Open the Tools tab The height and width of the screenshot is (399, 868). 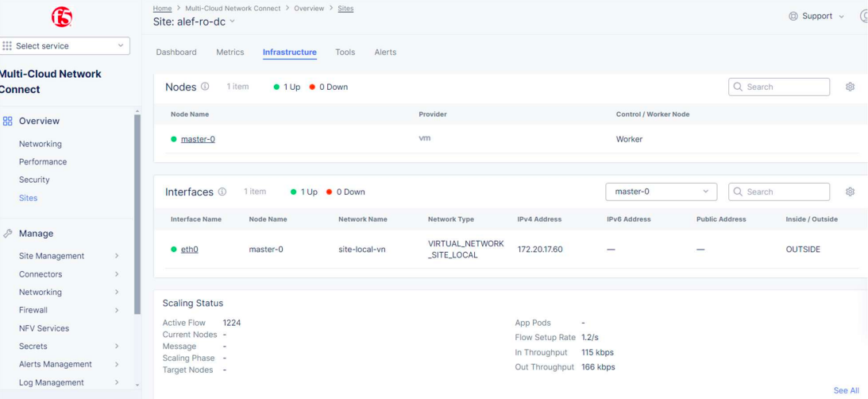pyautogui.click(x=345, y=52)
